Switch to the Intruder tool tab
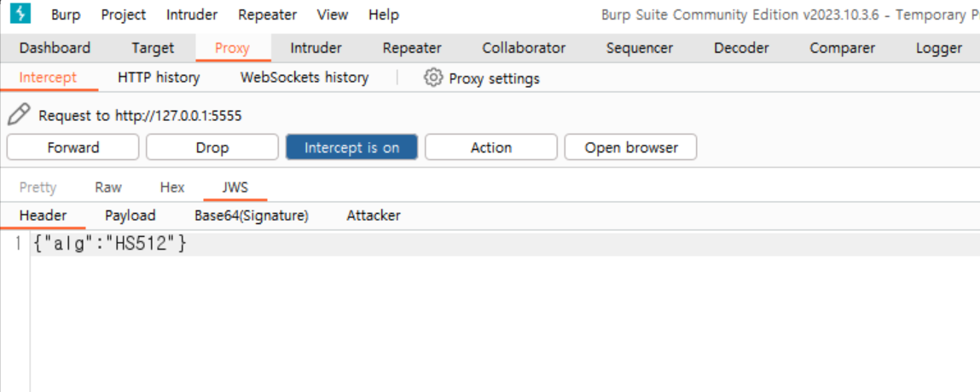980x392 pixels. [316, 48]
